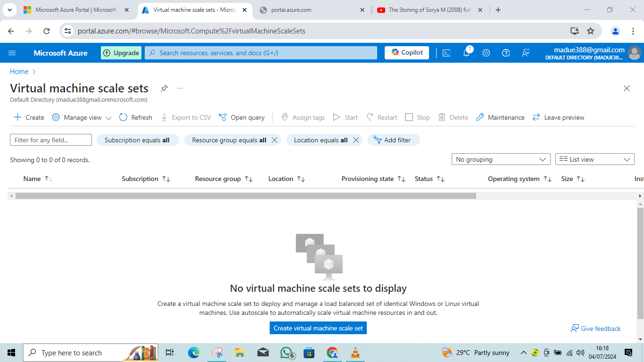644x362 pixels.
Task: Remove the Location filter
Action: [356, 140]
